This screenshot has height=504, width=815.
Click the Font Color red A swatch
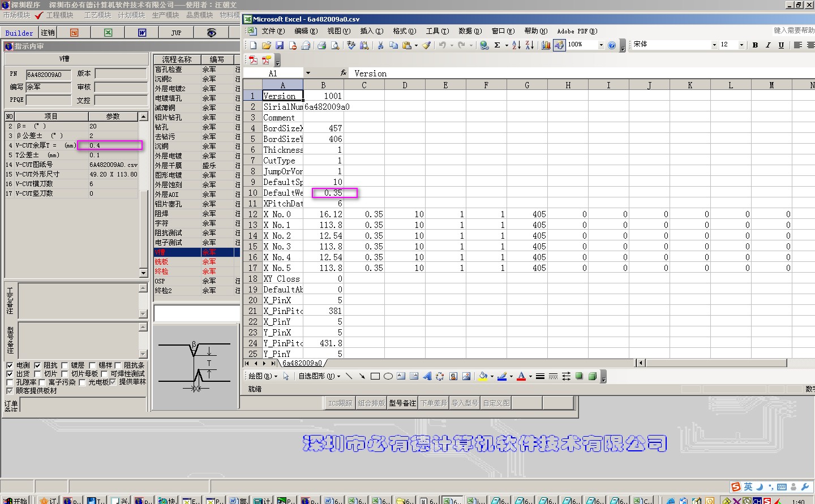521,376
